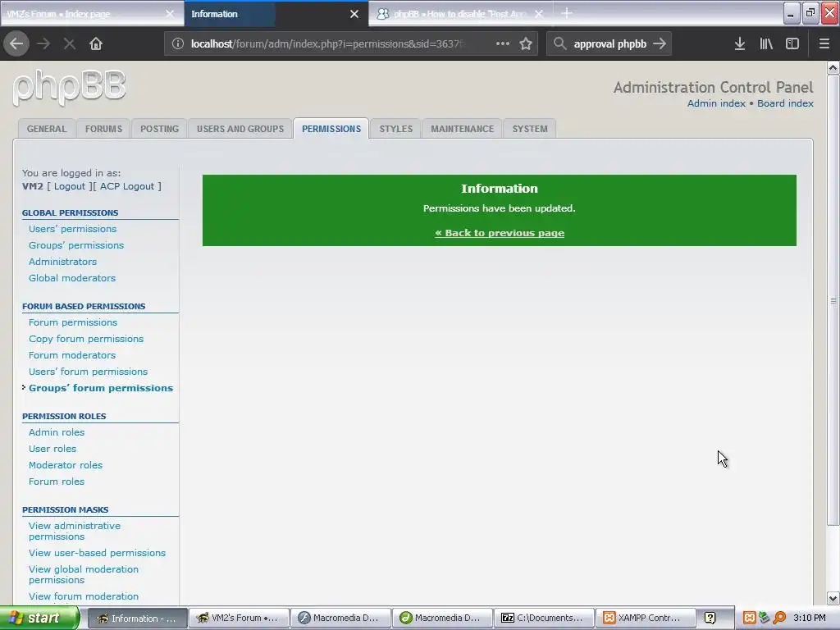Open Global moderators link
The height and width of the screenshot is (630, 840).
[x=72, y=277]
